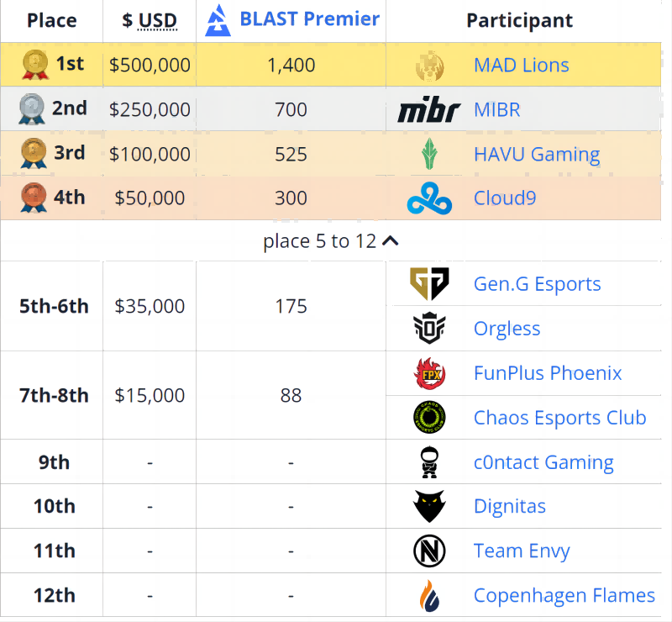Open the MAD Lions team page
Viewport: 672px width, 622px height.
coord(521,66)
